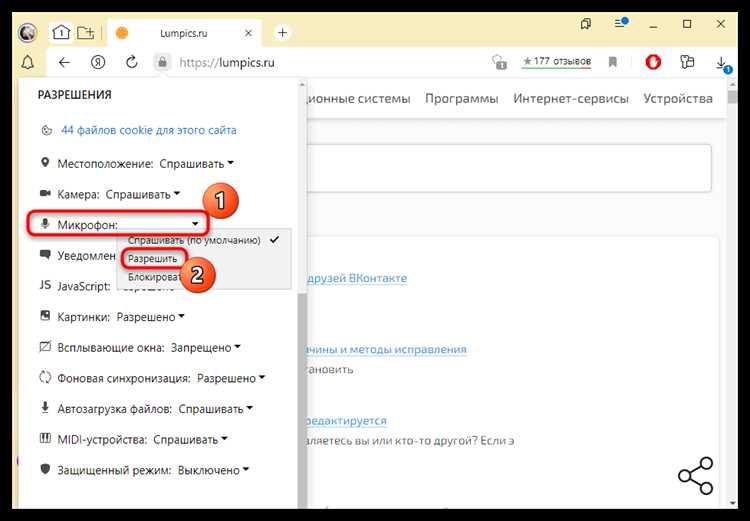Expand the Всплывающие окна dropdown
Viewport: 750px width, 521px height.
coord(206,347)
